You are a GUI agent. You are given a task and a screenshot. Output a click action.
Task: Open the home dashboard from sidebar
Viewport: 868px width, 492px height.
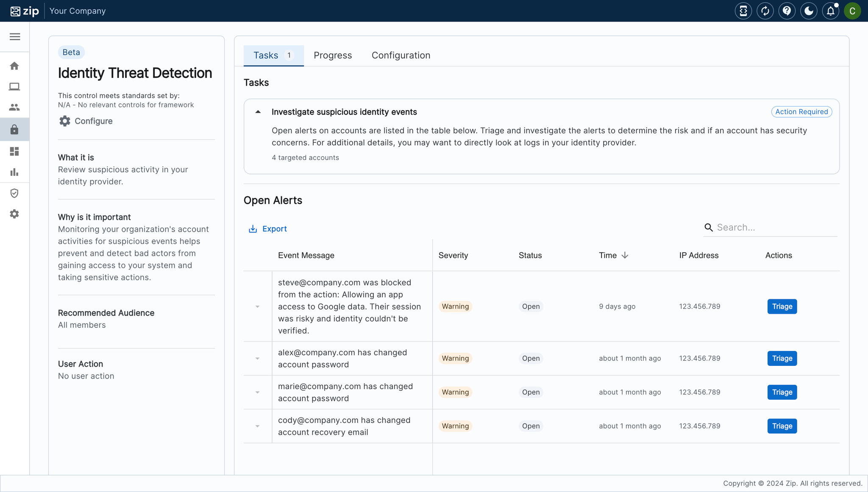14,66
